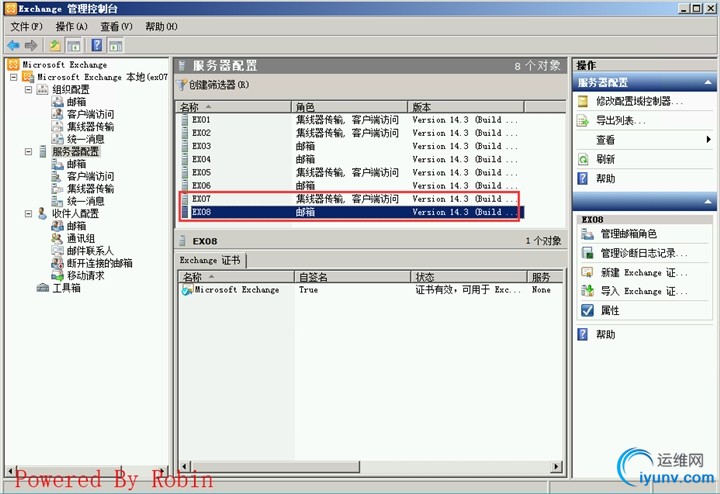Select 统一消息 under 组织配置
The height and width of the screenshot is (494, 720).
[78, 139]
